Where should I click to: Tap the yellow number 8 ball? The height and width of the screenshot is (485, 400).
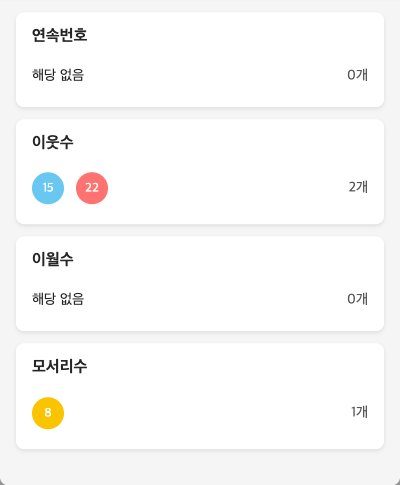[48, 413]
